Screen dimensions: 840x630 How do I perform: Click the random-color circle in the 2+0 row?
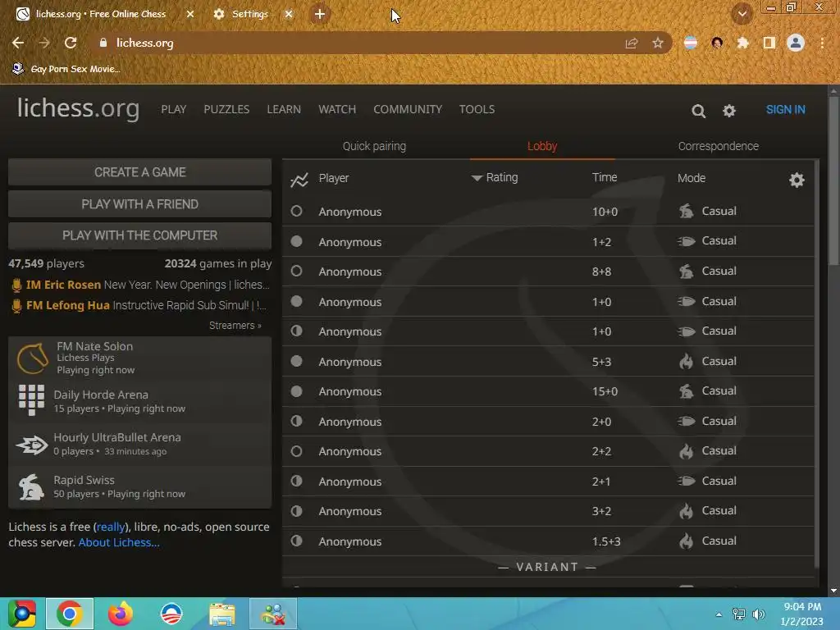point(296,421)
